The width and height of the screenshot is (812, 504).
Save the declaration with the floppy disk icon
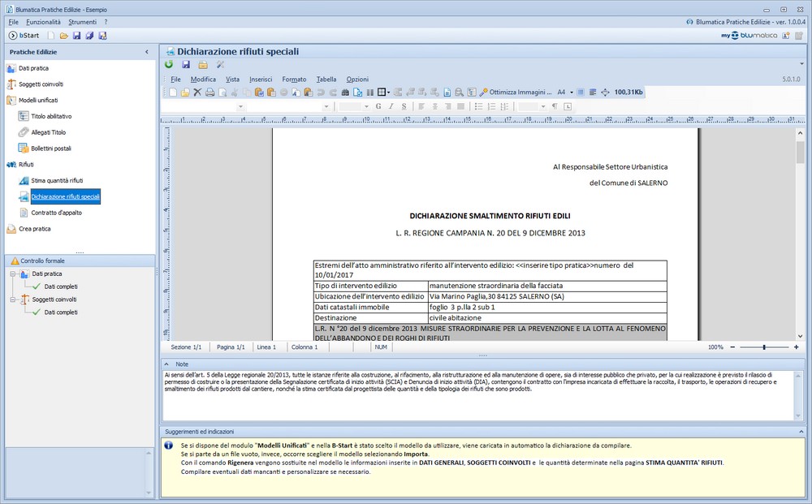click(186, 65)
